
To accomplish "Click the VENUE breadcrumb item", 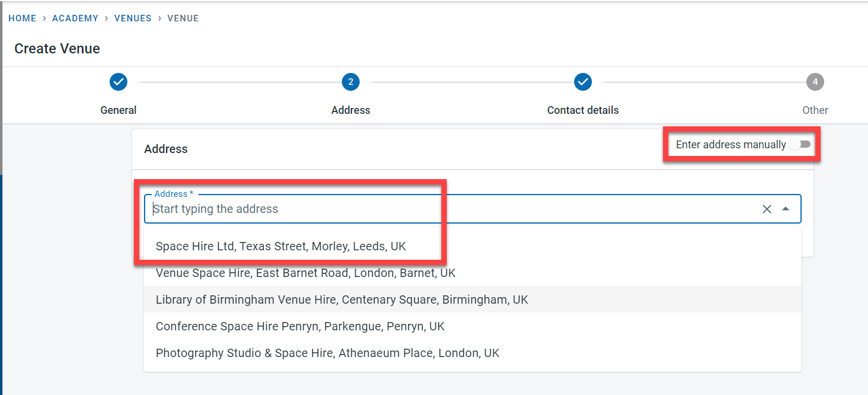I will pyautogui.click(x=183, y=18).
